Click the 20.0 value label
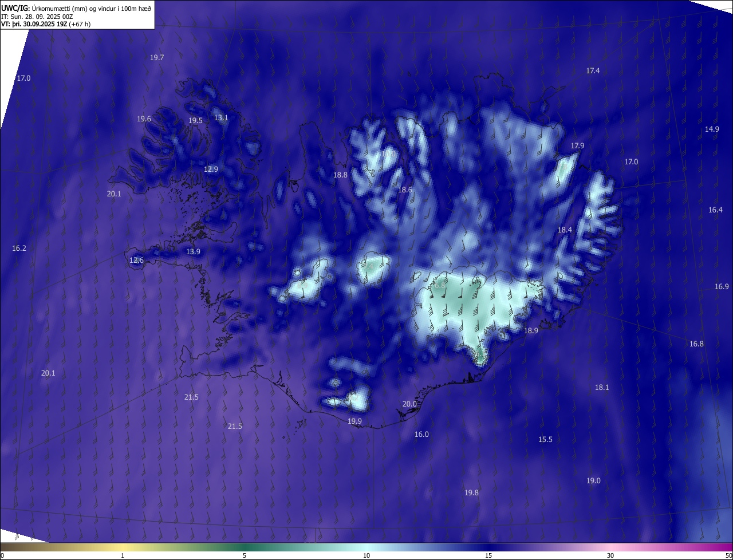The image size is (733, 560). pos(409,404)
